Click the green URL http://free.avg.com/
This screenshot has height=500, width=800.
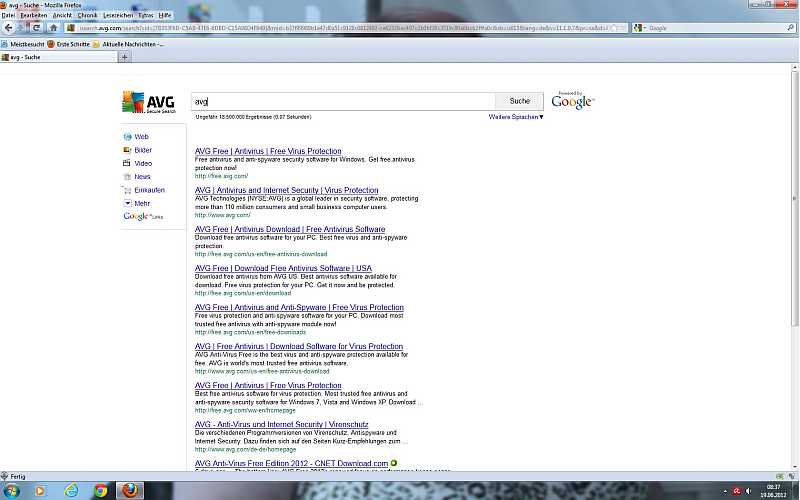tap(221, 176)
